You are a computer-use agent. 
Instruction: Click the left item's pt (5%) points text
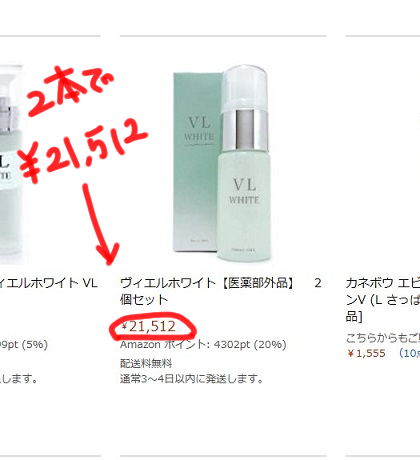pos(24,344)
